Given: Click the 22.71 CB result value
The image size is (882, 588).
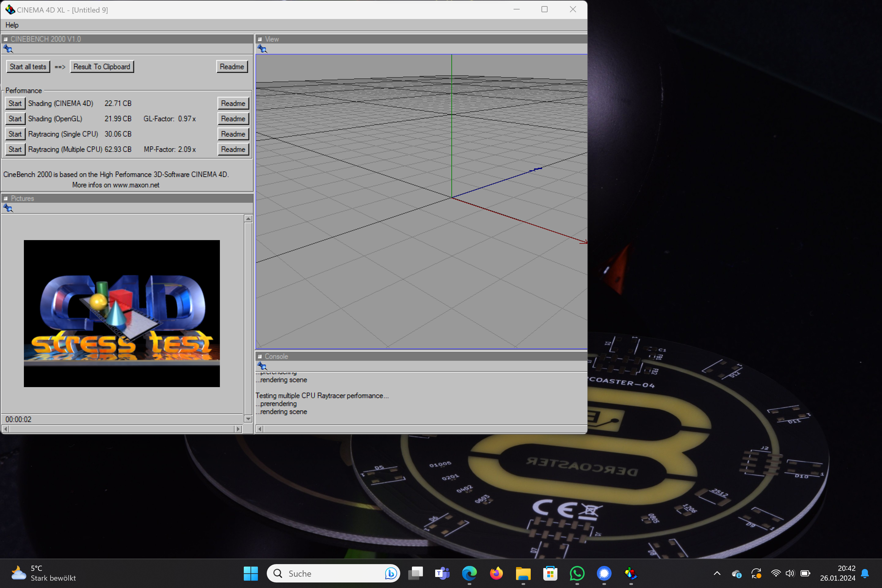Looking at the screenshot, I should click(118, 104).
